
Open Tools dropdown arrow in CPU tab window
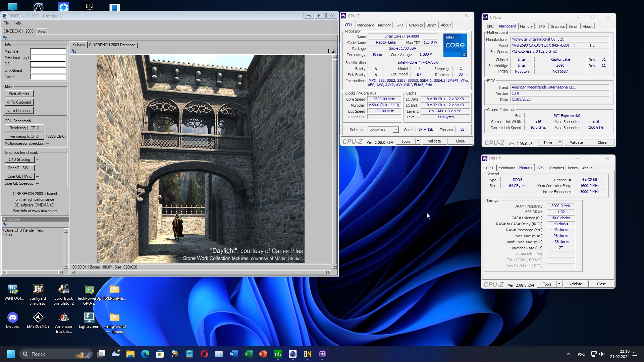point(418,141)
